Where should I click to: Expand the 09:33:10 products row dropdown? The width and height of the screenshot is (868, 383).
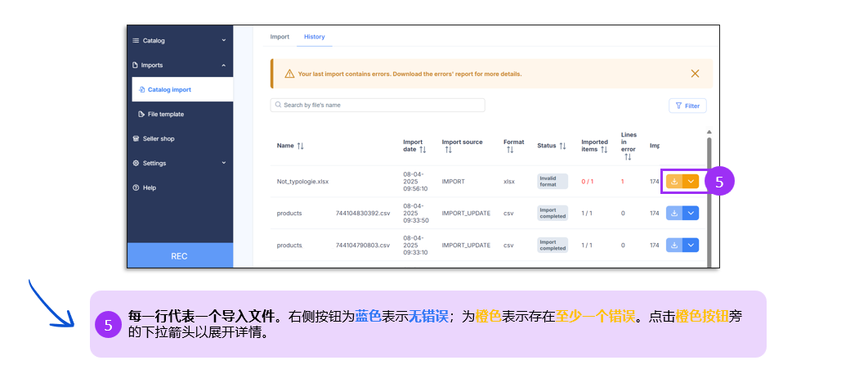(691, 245)
